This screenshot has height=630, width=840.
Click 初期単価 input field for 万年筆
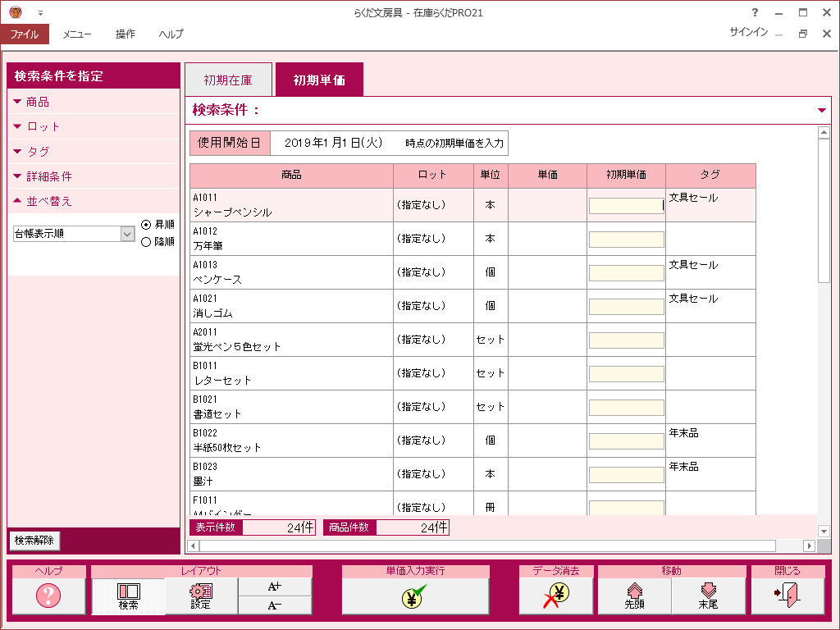point(626,240)
